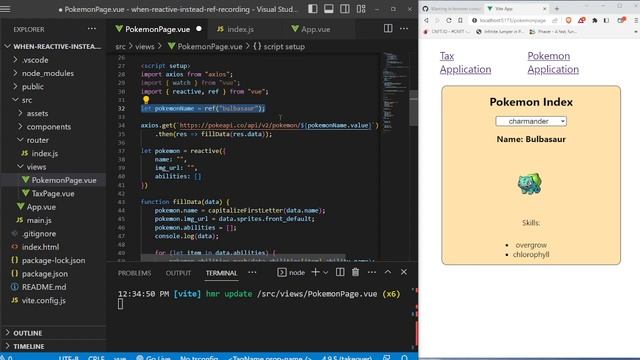Open the charmander Pokemon dropdown
Screen dimensions: 640x360
(x=531, y=121)
